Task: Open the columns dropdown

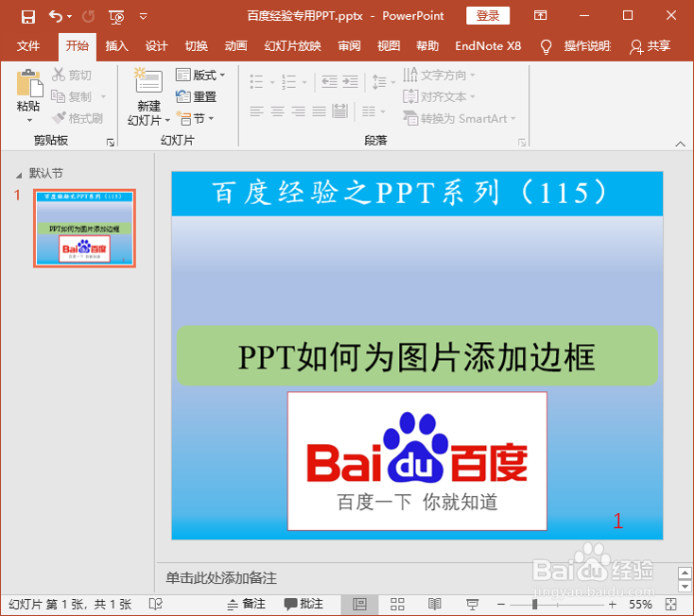Action: click(373, 111)
